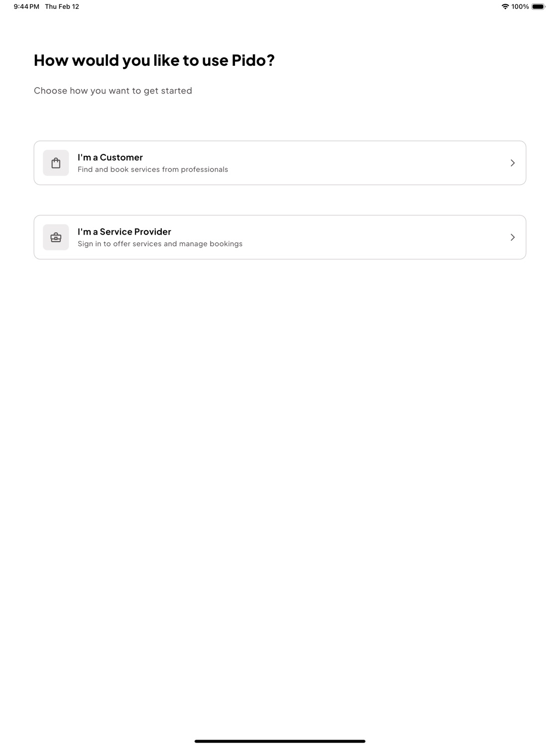Image resolution: width=560 pixels, height=747 pixels.
Task: Tap the 100% battery percentage
Action: coord(520,6)
